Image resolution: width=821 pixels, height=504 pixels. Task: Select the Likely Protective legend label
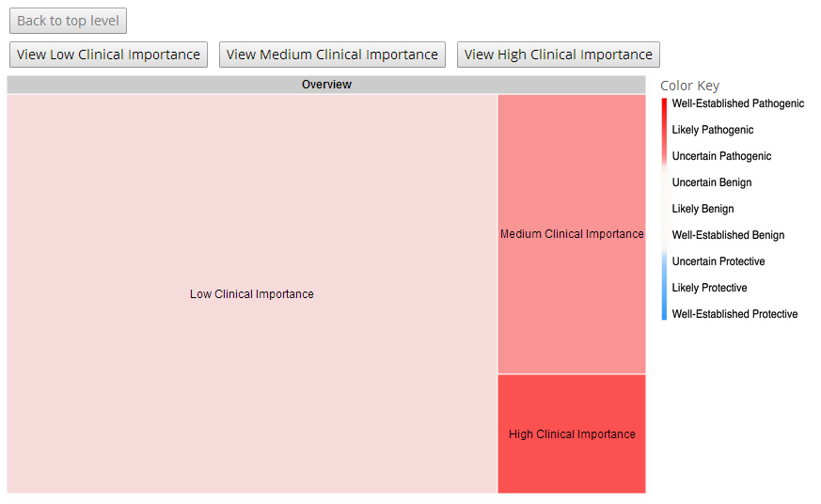pos(709,288)
